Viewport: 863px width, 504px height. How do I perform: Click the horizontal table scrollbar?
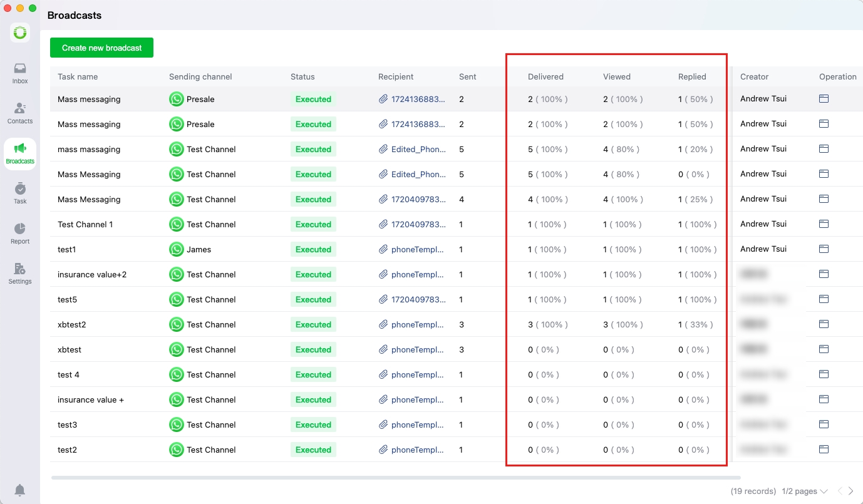tap(395, 478)
